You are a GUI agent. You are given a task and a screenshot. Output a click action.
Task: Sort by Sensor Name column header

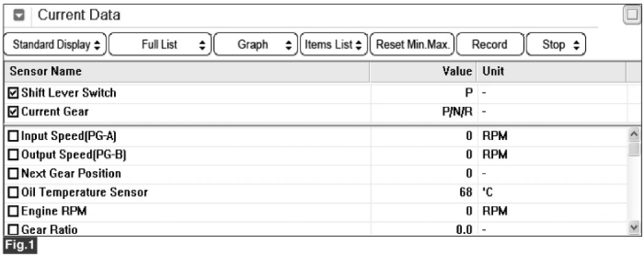coord(186,71)
